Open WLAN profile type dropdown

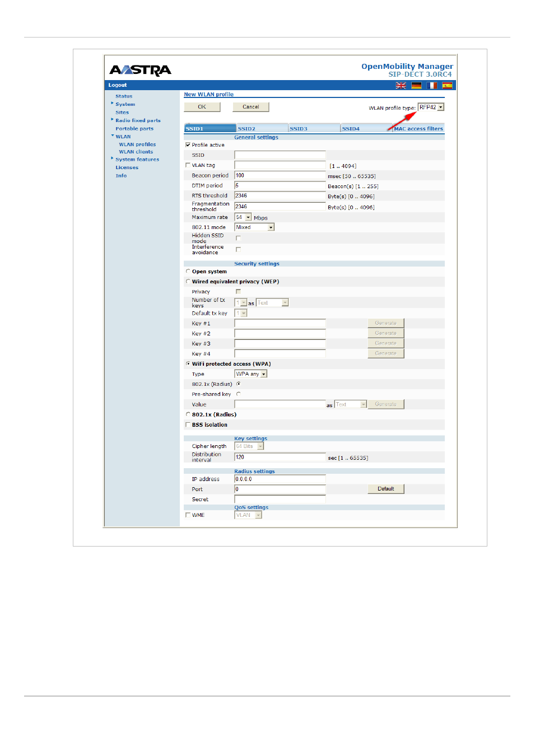coord(431,107)
